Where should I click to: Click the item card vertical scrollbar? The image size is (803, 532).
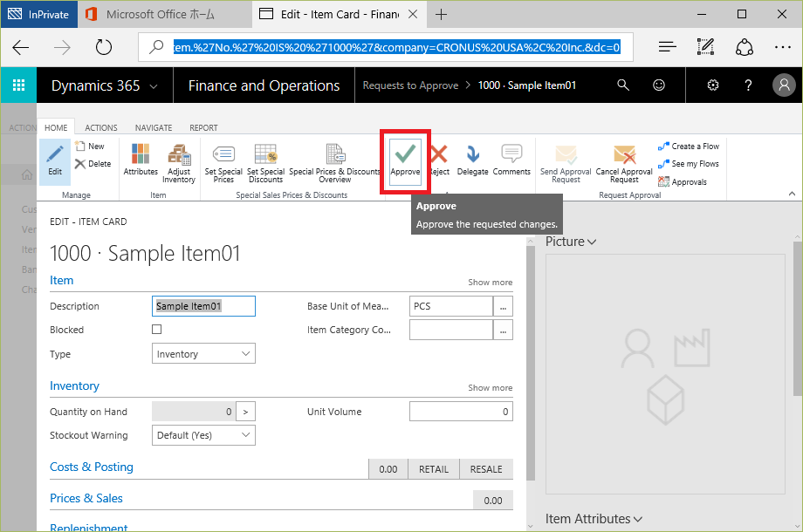pos(531,363)
